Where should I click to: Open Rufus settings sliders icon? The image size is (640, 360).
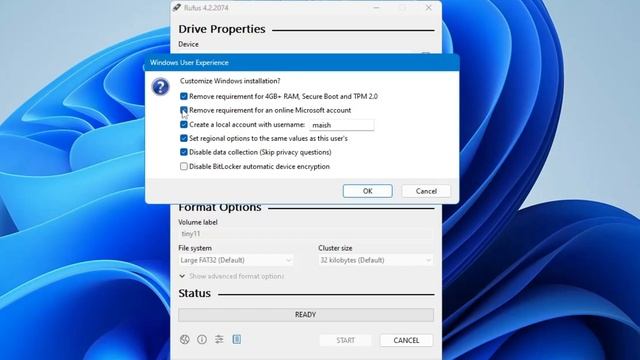click(219, 339)
